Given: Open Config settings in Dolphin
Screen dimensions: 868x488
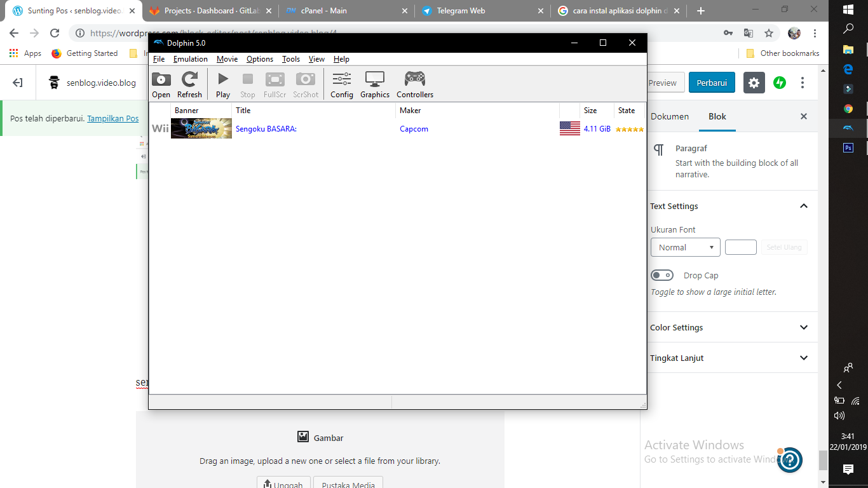Looking at the screenshot, I should pyautogui.click(x=342, y=85).
